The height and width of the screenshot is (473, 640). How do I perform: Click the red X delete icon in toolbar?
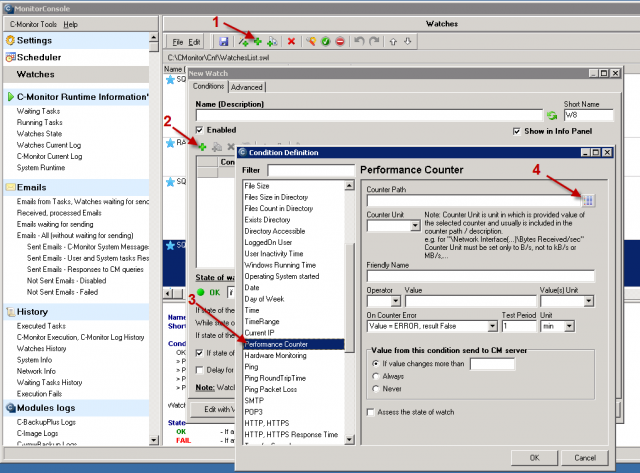pos(291,41)
